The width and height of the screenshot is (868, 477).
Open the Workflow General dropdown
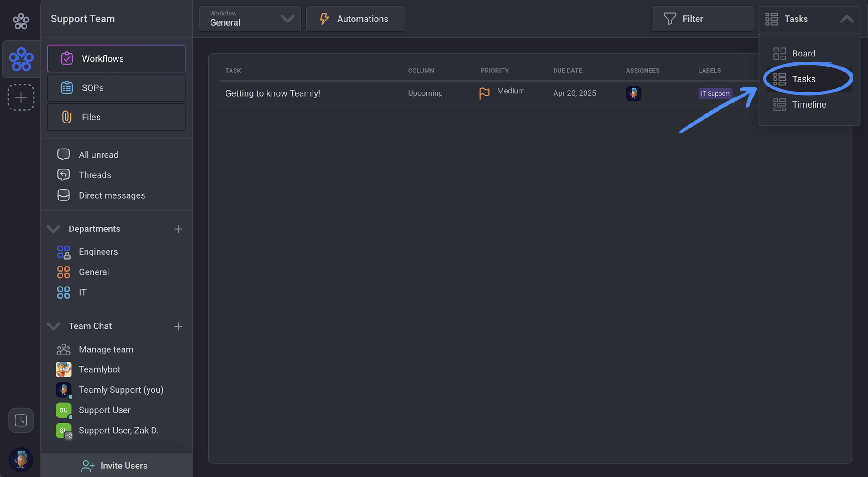click(x=250, y=19)
